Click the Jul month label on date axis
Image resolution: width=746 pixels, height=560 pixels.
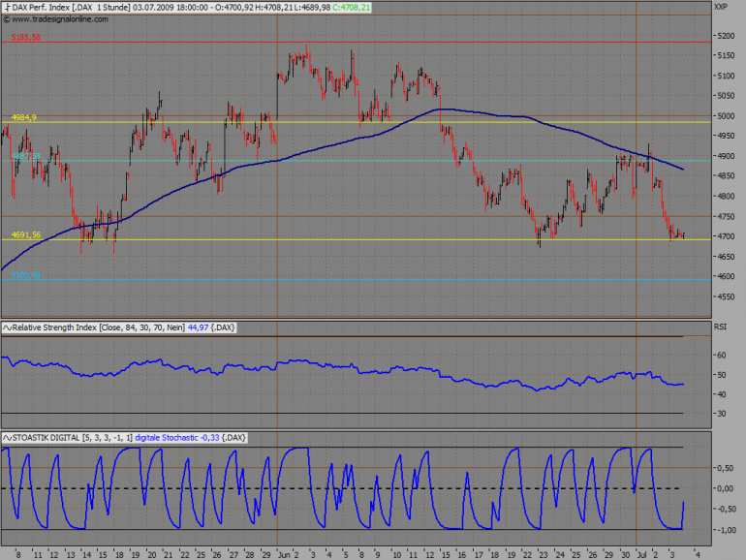pyautogui.click(x=641, y=555)
